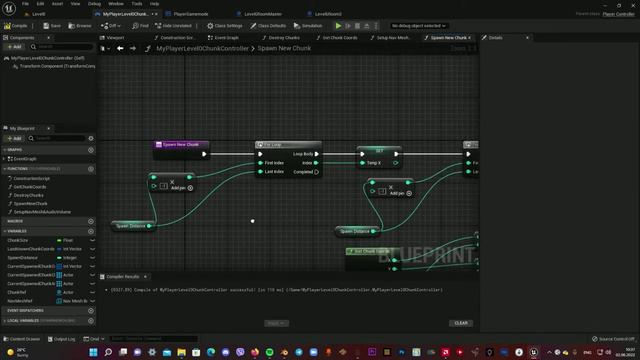Switch to Simulation mode
Screen dimensions: 640x360
point(308,26)
